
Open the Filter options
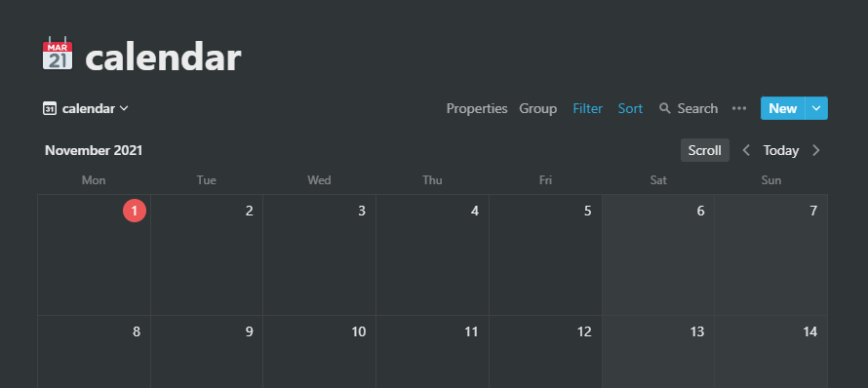[x=587, y=108]
